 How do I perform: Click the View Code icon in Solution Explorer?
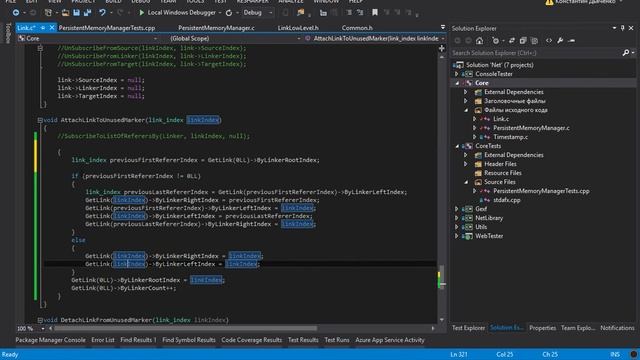(549, 40)
